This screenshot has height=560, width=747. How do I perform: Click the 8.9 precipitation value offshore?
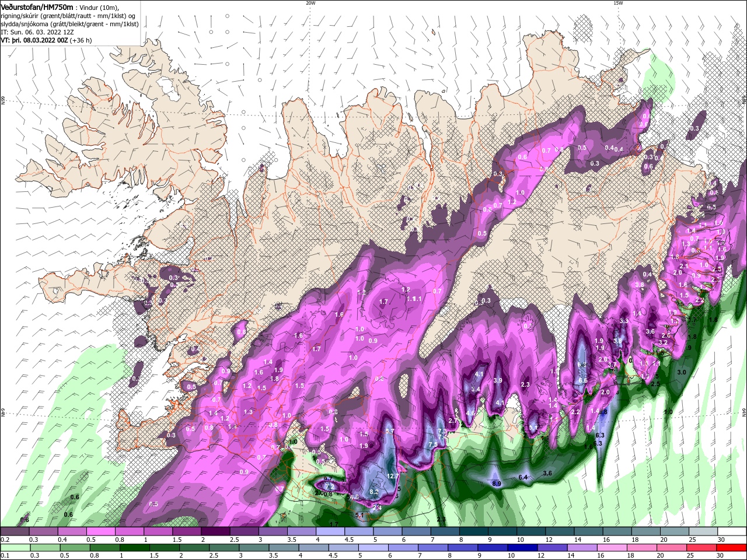tap(497, 484)
